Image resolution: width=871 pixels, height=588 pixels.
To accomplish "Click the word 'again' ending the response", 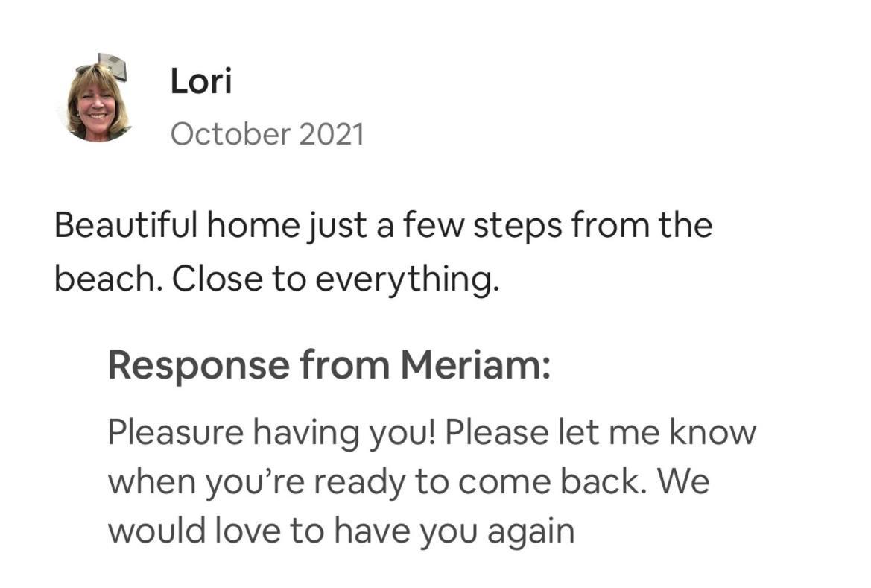I will [531, 532].
